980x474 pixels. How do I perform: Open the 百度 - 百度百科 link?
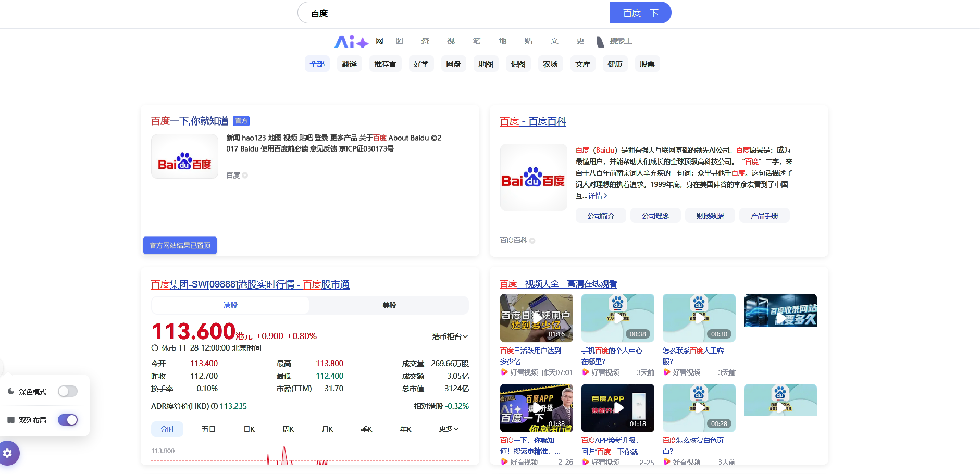[532, 121]
